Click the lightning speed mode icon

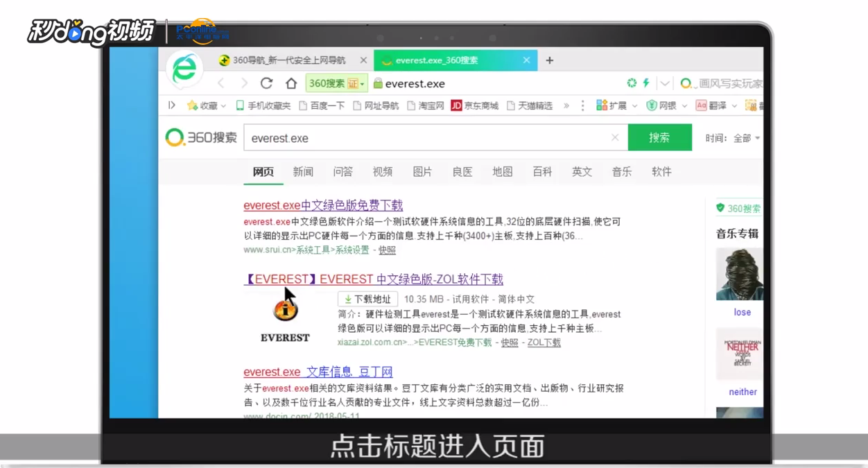(646, 83)
